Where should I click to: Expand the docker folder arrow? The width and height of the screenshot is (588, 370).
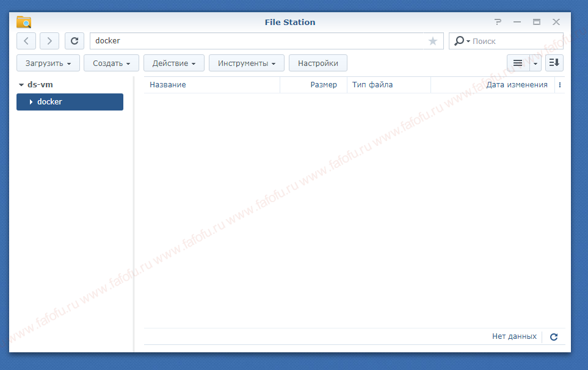click(x=31, y=102)
